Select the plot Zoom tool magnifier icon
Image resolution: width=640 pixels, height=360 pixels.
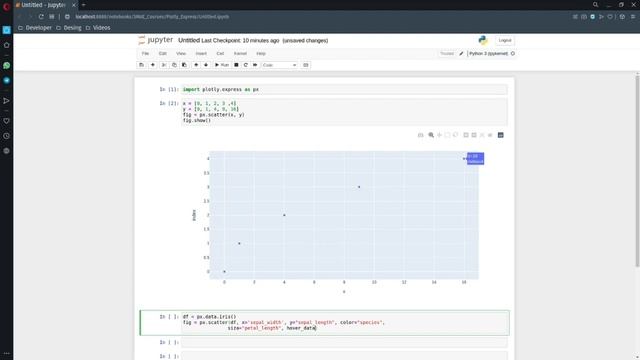pos(431,135)
